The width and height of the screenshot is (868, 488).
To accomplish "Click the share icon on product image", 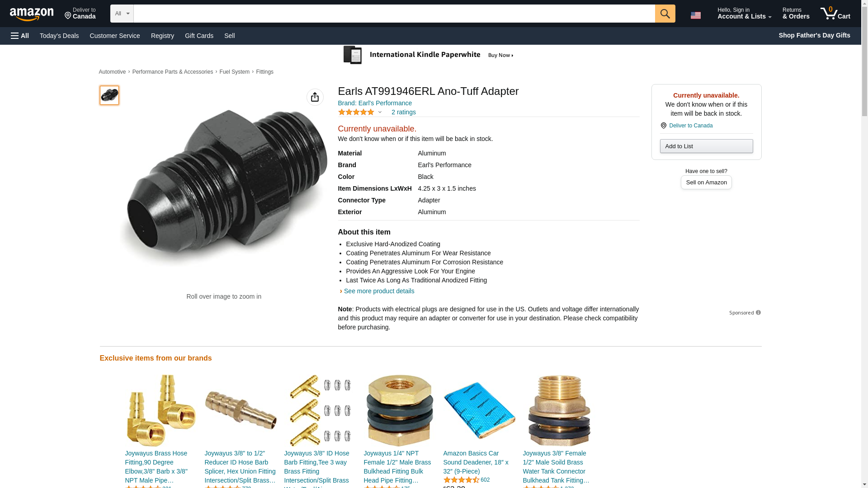I will click(x=315, y=97).
